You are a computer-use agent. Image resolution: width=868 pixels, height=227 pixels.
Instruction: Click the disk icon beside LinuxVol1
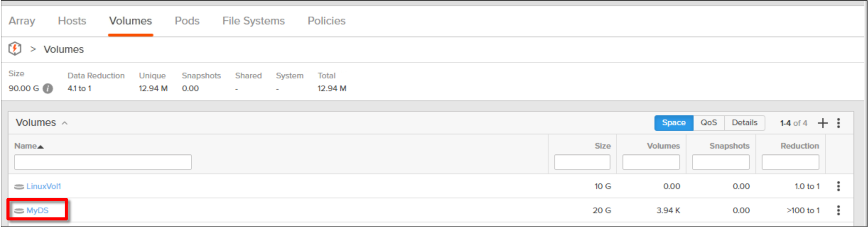pyautogui.click(x=19, y=186)
